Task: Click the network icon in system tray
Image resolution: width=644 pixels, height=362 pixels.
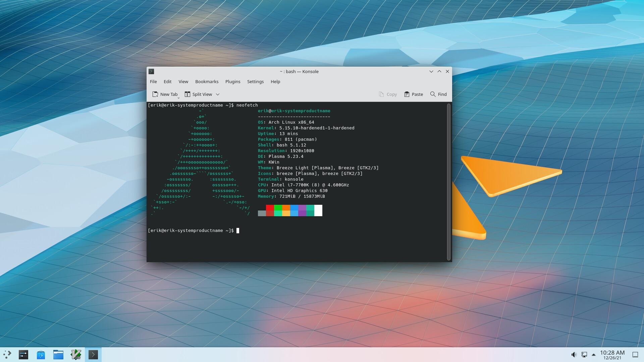Action: [584, 355]
